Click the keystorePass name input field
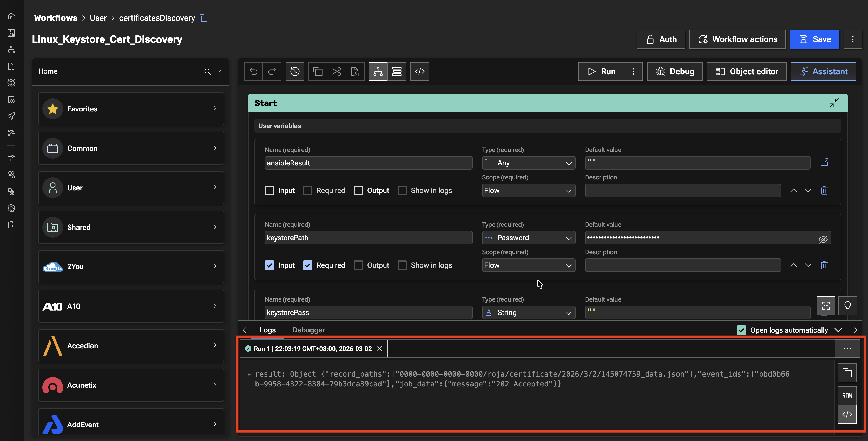Screen dimensions: 868x441 point(368,313)
